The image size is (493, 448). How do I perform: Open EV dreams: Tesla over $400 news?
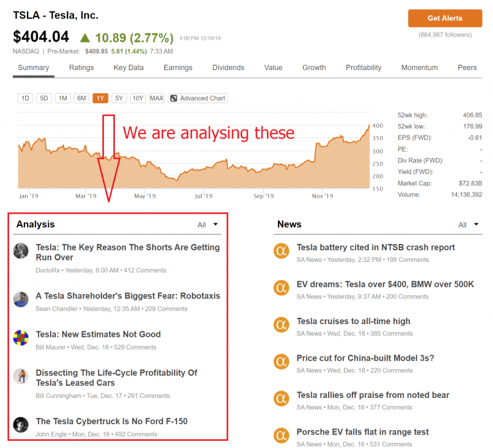click(385, 284)
